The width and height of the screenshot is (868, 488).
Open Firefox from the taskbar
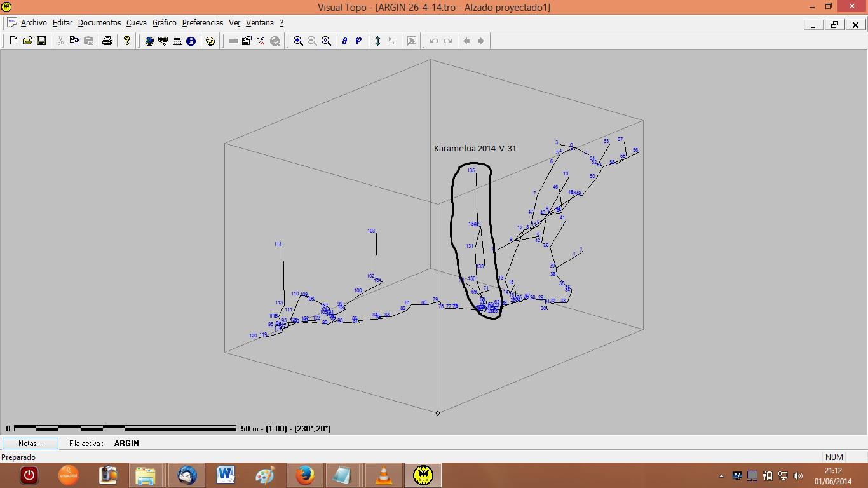pos(305,475)
